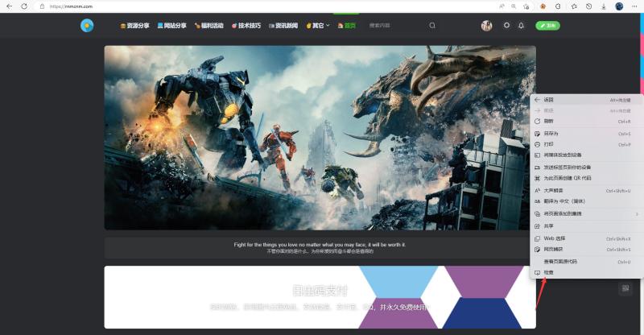Open the downloads arrow icon

click(x=604, y=6)
